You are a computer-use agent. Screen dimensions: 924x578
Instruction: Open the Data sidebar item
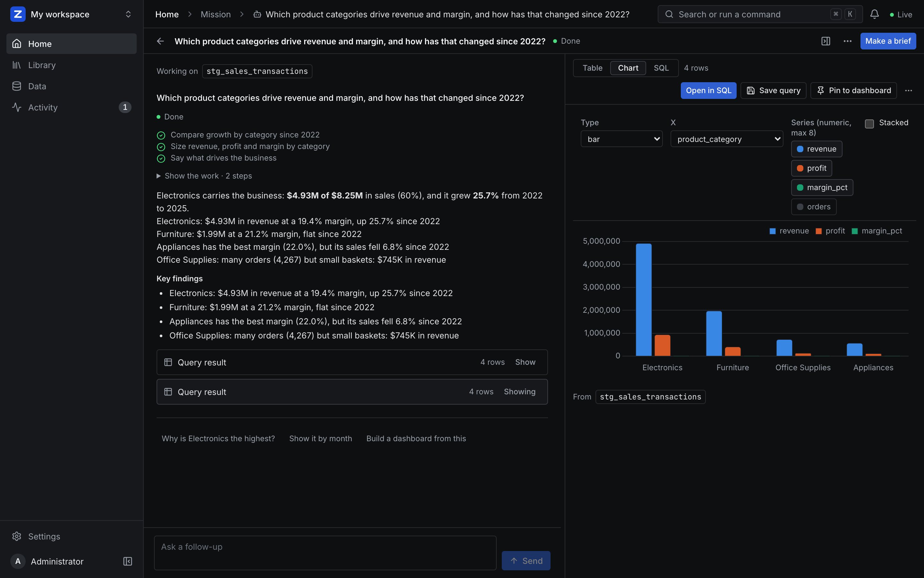tap(72, 86)
